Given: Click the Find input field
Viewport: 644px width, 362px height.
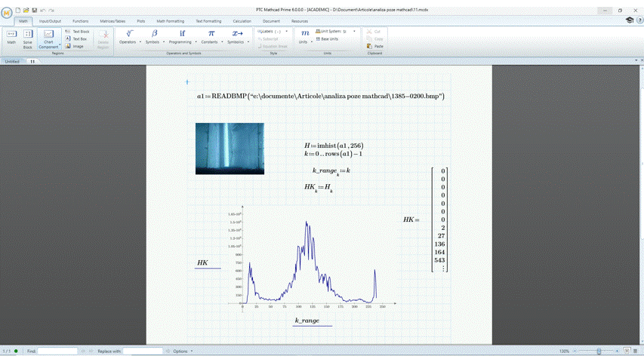Looking at the screenshot, I should pyautogui.click(x=57, y=351).
